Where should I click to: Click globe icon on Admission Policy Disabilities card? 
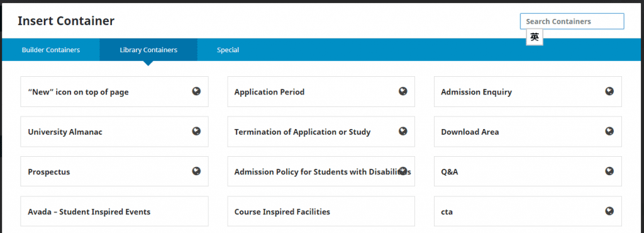403,171
